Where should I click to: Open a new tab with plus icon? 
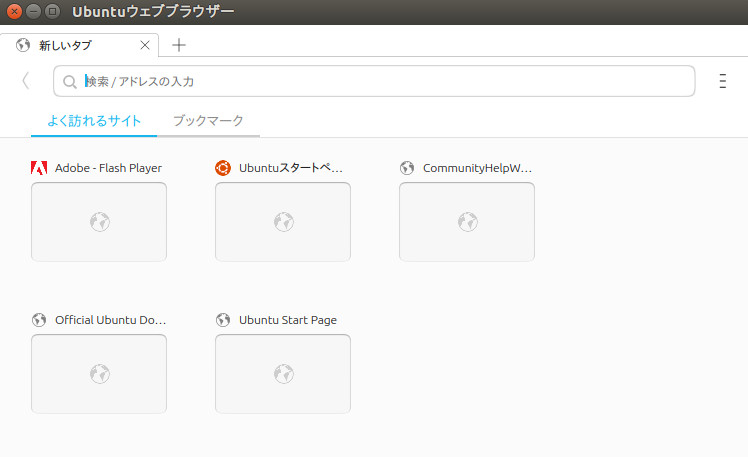(179, 45)
